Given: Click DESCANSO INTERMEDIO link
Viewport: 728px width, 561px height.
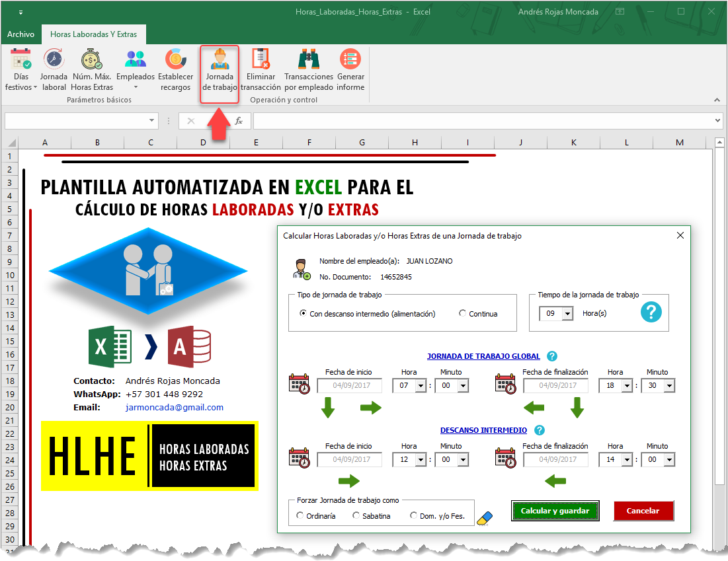Looking at the screenshot, I should [483, 430].
